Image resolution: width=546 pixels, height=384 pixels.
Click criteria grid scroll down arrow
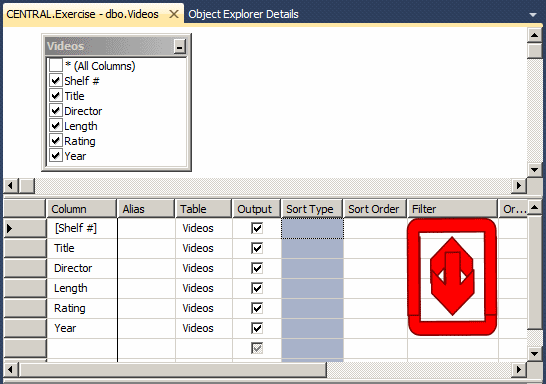tap(535, 354)
